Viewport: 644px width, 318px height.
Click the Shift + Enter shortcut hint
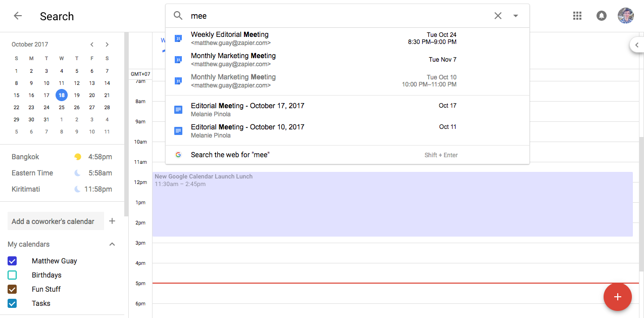[x=441, y=155]
